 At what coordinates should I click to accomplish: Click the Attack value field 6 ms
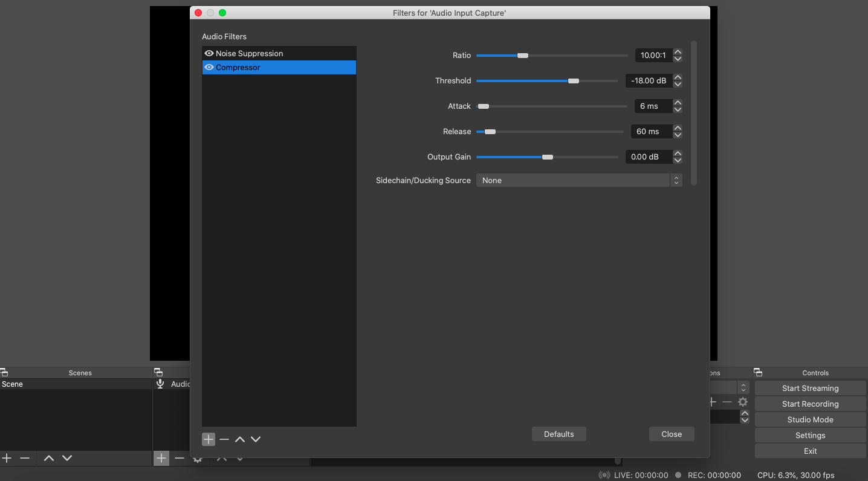point(653,106)
